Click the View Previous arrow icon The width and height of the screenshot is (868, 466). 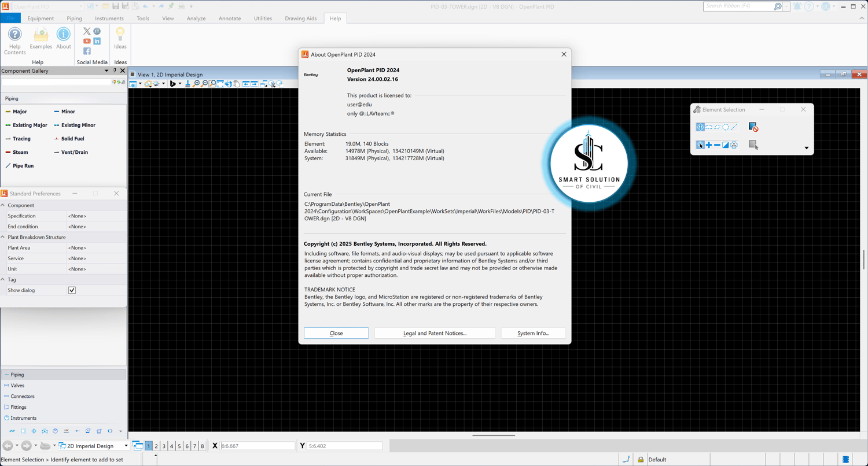click(246, 84)
